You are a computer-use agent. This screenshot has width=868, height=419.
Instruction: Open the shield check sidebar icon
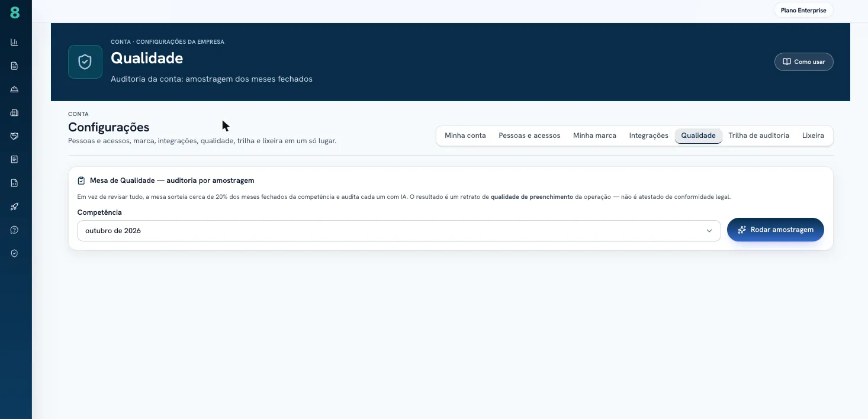point(14,253)
